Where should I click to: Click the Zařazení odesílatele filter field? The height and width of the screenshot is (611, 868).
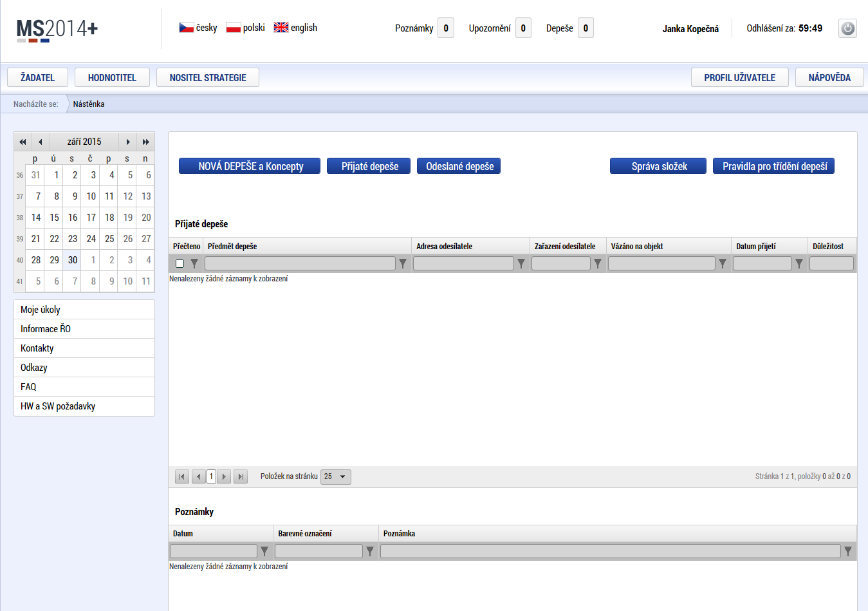pyautogui.click(x=561, y=263)
